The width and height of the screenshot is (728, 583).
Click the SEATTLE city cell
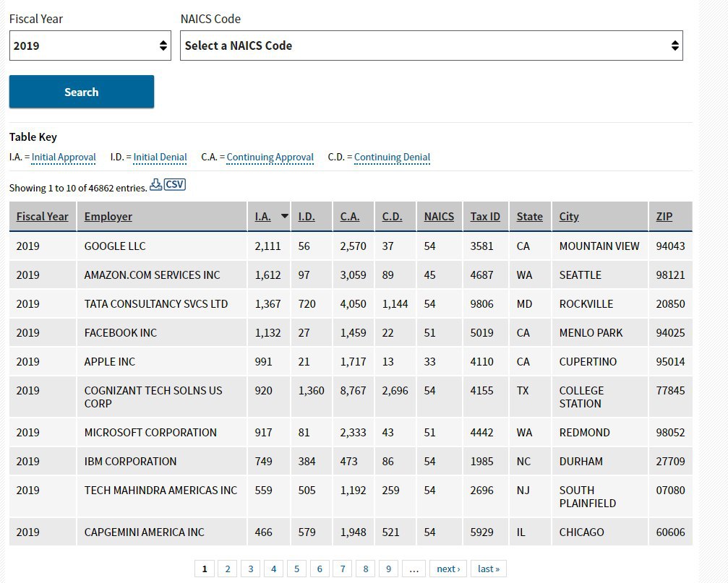[x=600, y=275]
